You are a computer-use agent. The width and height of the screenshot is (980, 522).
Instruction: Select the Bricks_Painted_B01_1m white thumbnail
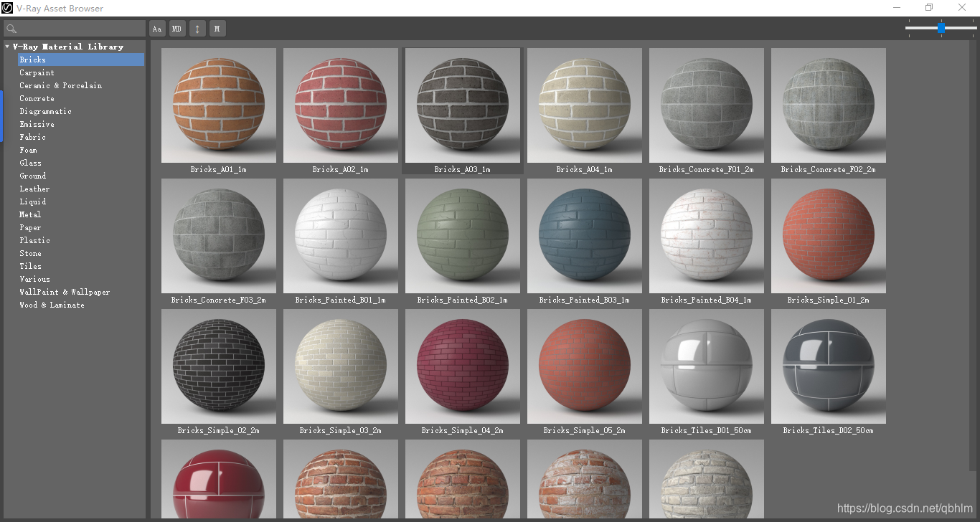pos(341,236)
